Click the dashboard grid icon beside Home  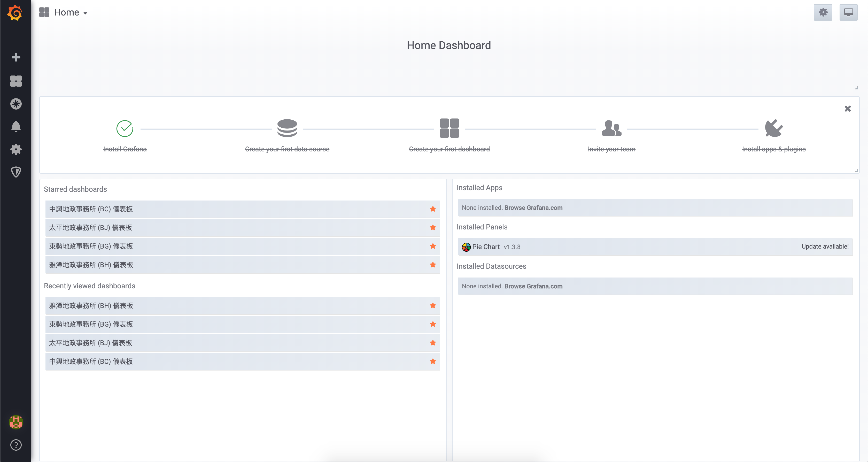44,12
